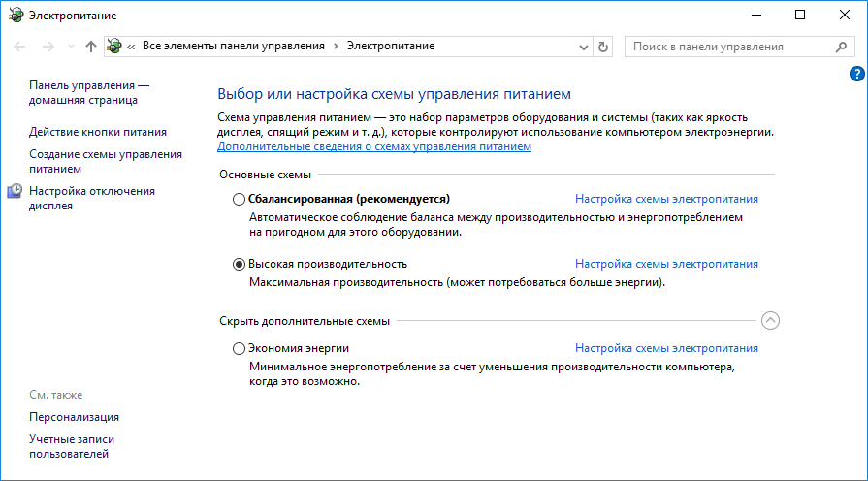This screenshot has height=481, width=868.
Task: Choose the Экономия энергии power plan
Action: [x=240, y=348]
